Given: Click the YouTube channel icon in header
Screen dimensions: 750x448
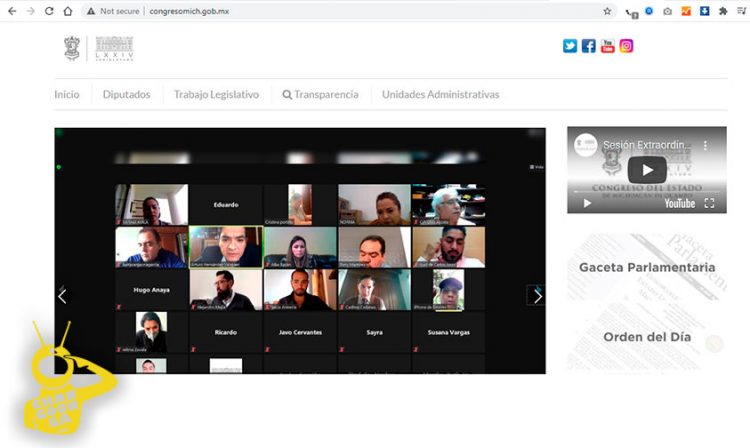Looking at the screenshot, I should tap(608, 46).
